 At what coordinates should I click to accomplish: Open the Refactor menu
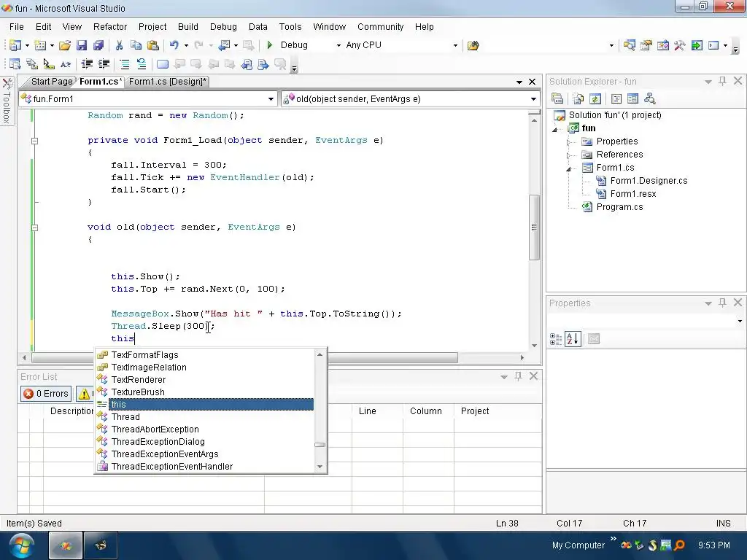[x=110, y=27]
